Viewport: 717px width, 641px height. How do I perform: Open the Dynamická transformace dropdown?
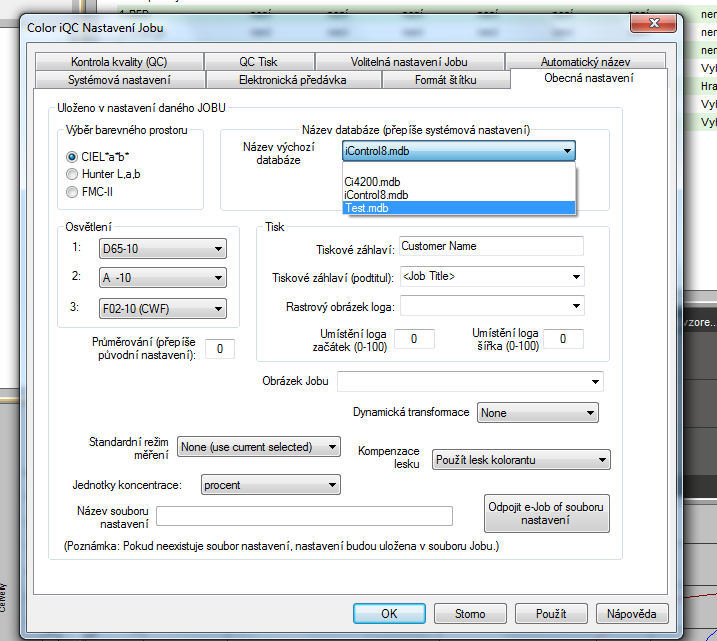[538, 413]
